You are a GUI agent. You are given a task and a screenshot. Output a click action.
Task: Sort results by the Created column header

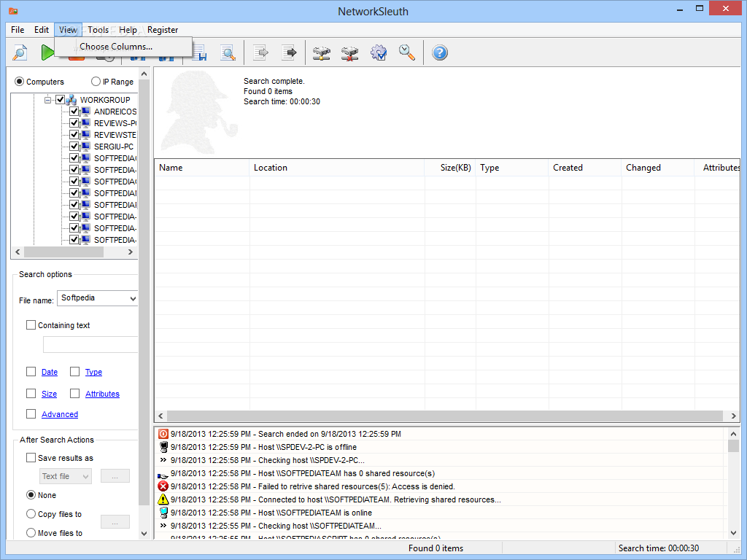pyautogui.click(x=585, y=168)
